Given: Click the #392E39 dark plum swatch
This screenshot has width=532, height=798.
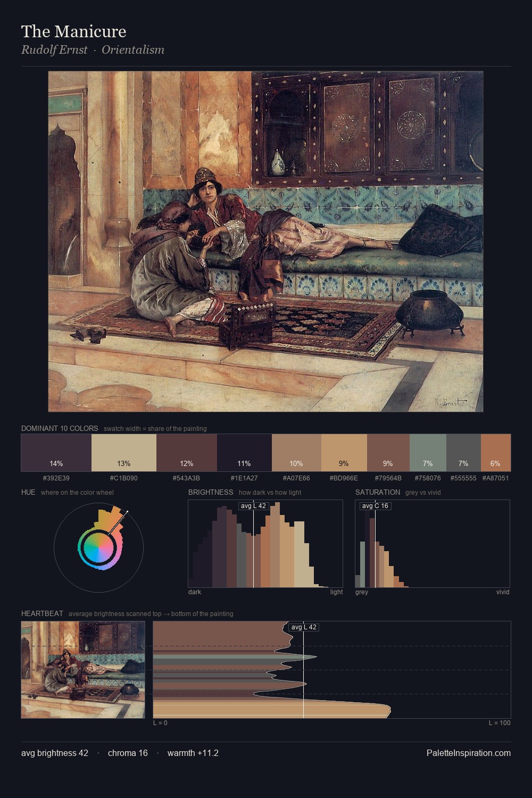Looking at the screenshot, I should pos(56,453).
